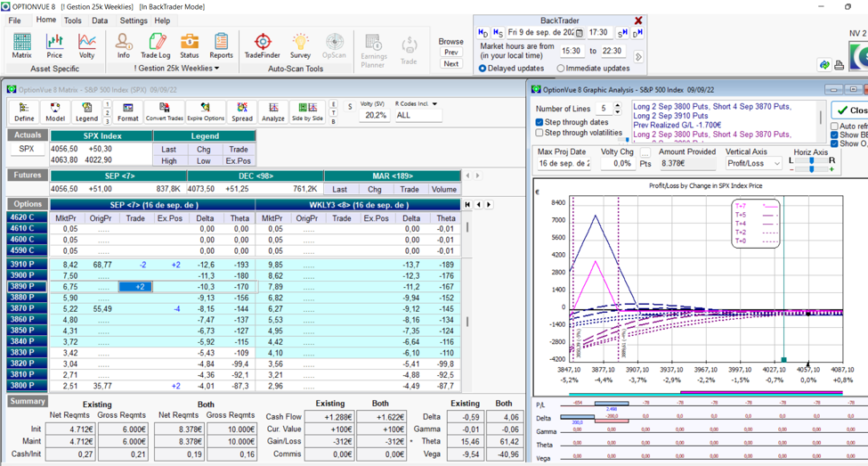Open the Format tool

[128, 112]
